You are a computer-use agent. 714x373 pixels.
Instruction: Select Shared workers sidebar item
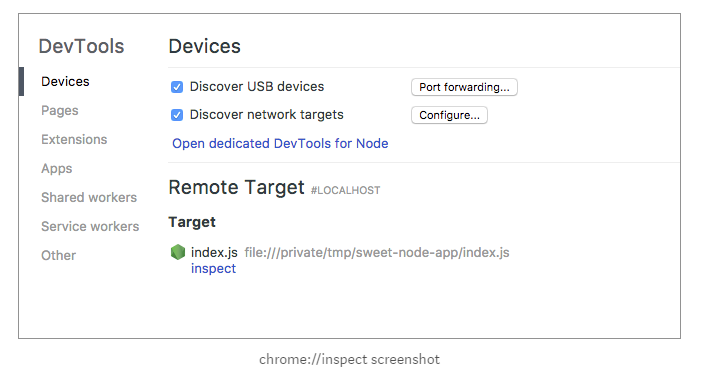(89, 197)
